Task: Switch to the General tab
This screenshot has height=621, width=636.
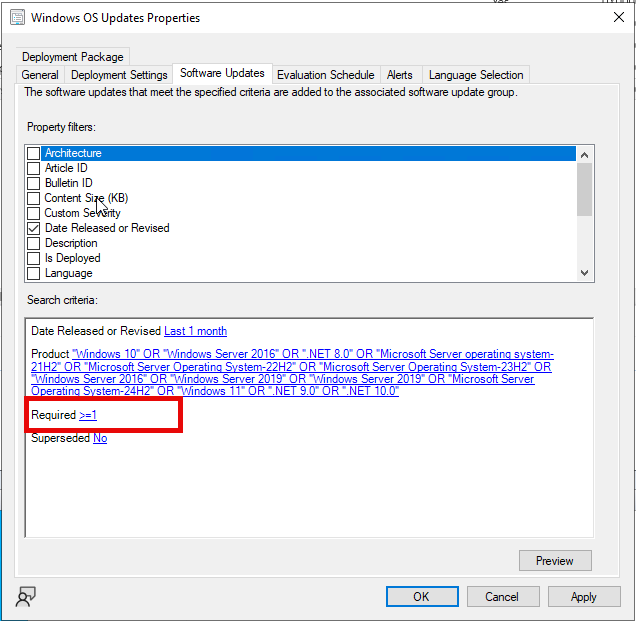Action: [x=40, y=75]
